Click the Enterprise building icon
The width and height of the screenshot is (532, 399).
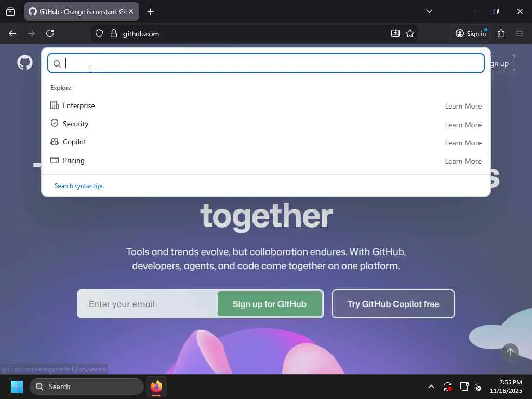click(x=54, y=105)
